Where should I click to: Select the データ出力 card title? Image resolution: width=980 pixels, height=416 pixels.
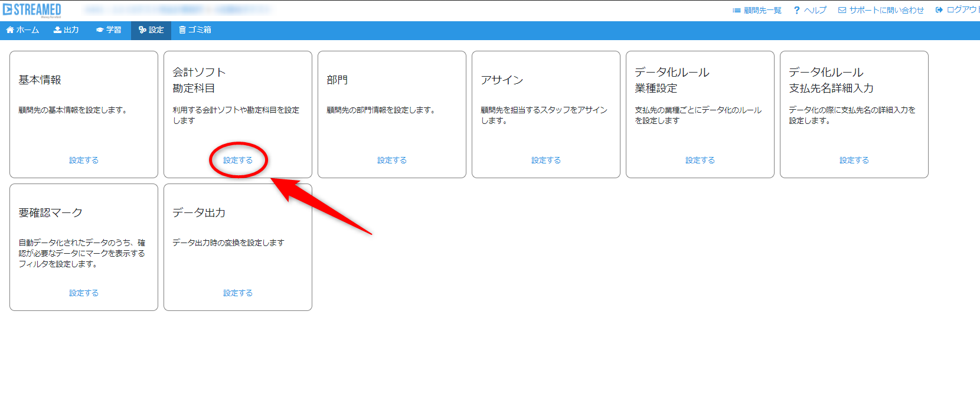click(x=199, y=213)
